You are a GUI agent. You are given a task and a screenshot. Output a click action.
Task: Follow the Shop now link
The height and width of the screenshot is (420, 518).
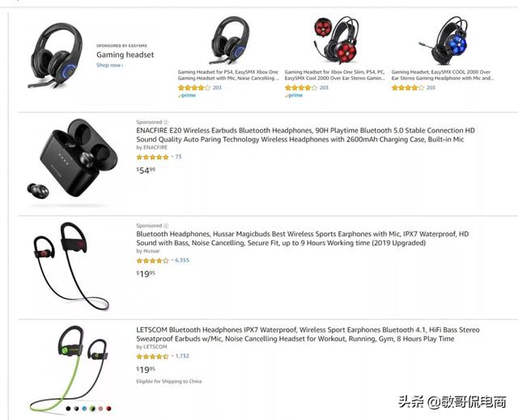point(110,65)
